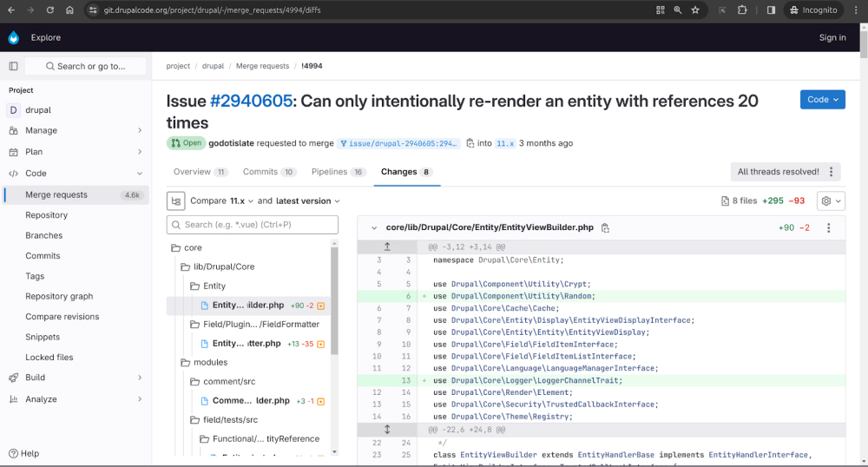The image size is (868, 467).
Task: Expand the Analyze section in the sidebar
Action: pyautogui.click(x=76, y=399)
